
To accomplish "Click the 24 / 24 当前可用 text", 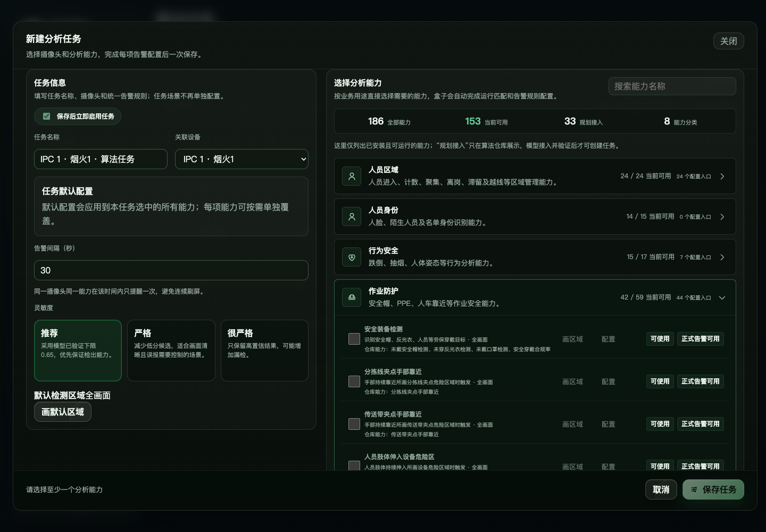I will pyautogui.click(x=646, y=176).
